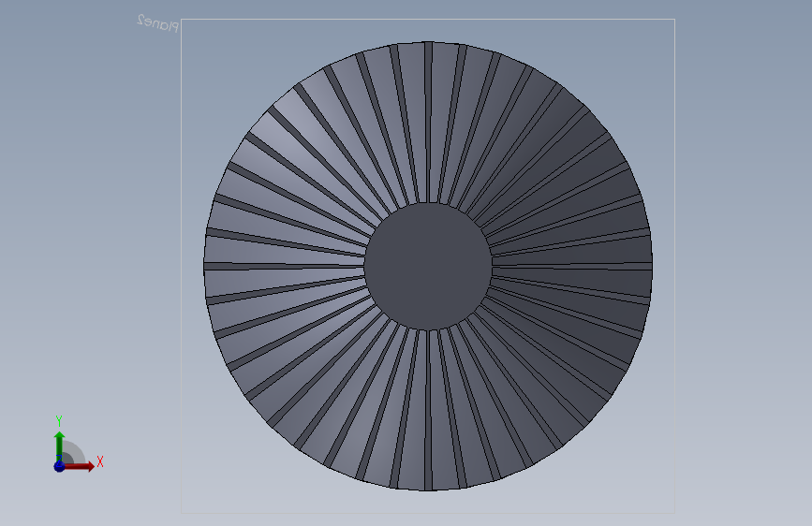Click the blue Z axis origin ball
The image size is (812, 526).
[59, 466]
